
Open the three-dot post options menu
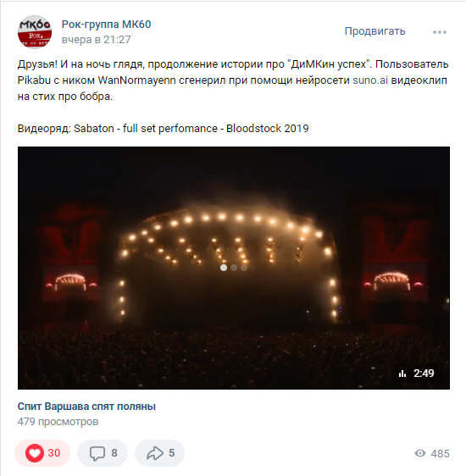440,32
